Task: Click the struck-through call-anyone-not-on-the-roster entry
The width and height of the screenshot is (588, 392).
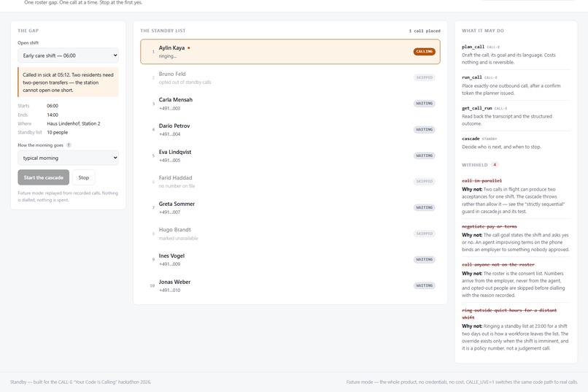Action: [x=498, y=265]
